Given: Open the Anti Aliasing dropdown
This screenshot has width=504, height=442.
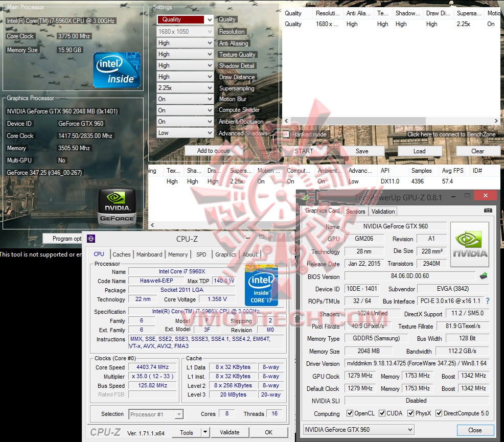Looking at the screenshot, I should tap(185, 43).
